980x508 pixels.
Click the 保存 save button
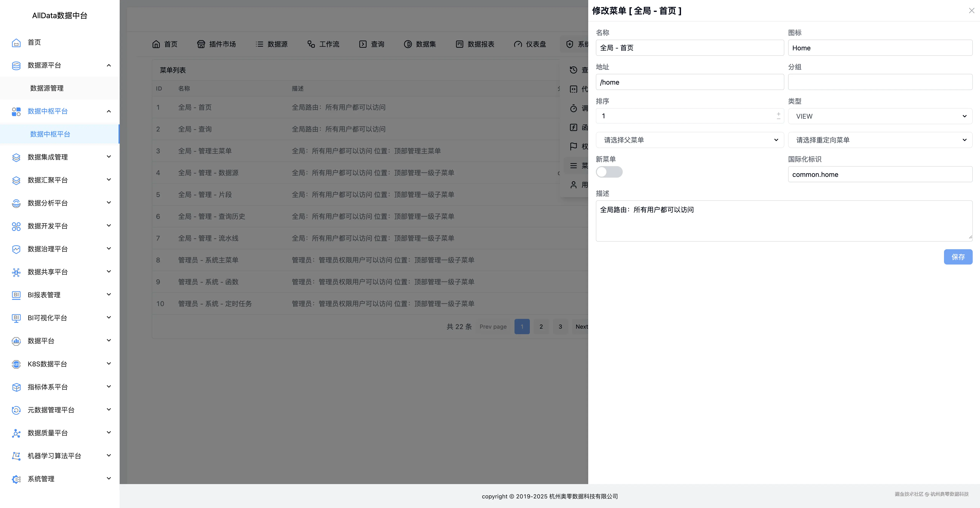point(958,257)
